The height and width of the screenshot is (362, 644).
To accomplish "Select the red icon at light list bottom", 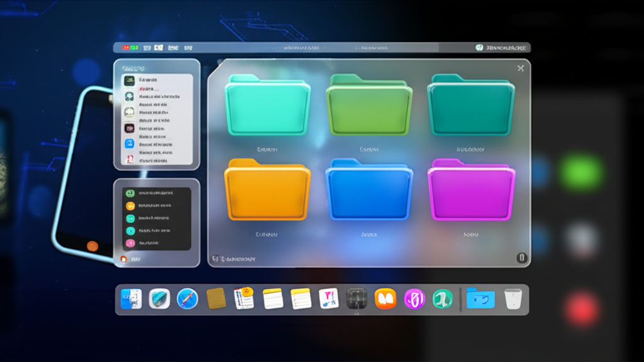I will click(130, 159).
